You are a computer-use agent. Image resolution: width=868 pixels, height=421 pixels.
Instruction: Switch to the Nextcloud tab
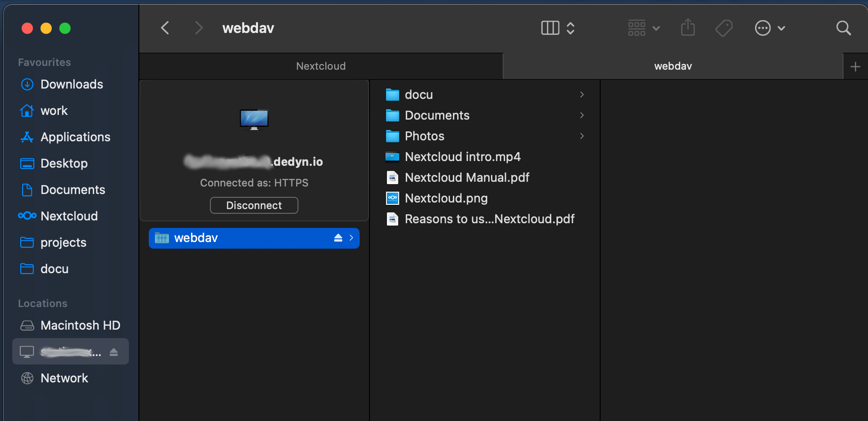pos(321,66)
